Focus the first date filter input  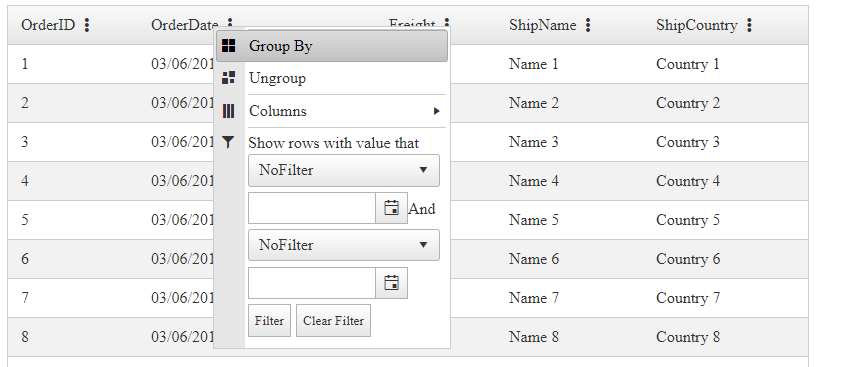point(312,208)
